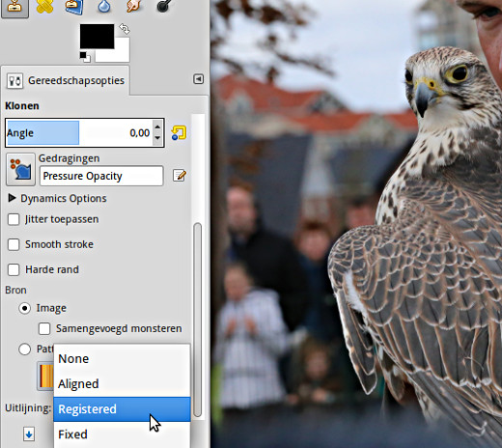502x448 pixels.
Task: Switch to the Gereedschapsopties tab
Action: pyautogui.click(x=66, y=80)
